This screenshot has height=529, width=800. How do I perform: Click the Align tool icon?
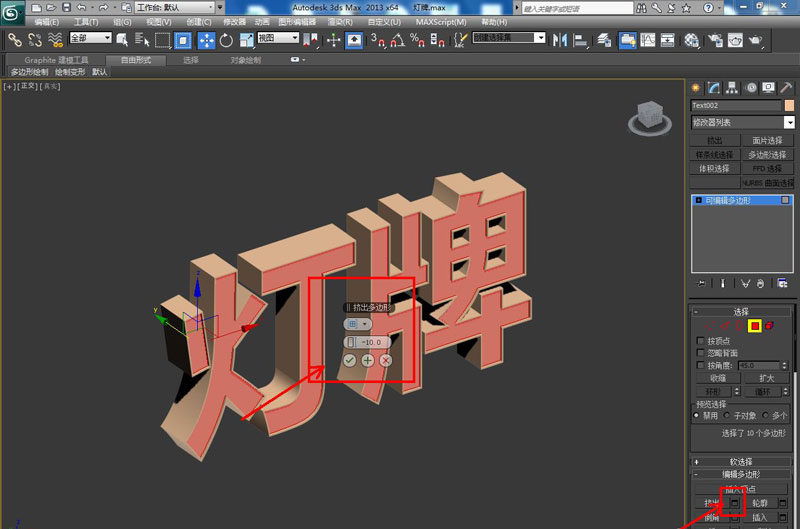581,40
